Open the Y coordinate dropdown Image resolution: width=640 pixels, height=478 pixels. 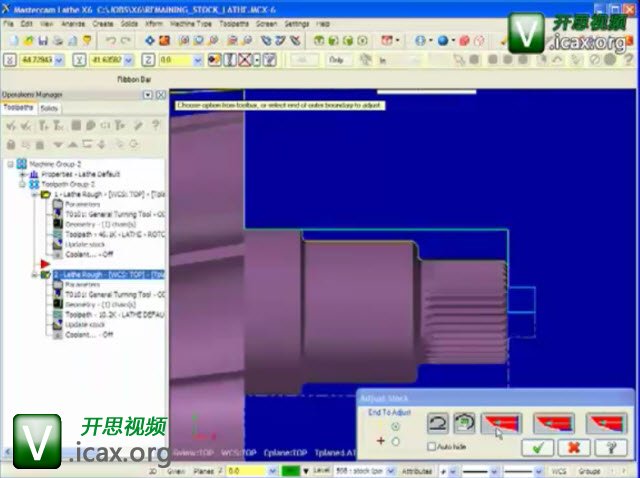click(x=129, y=60)
